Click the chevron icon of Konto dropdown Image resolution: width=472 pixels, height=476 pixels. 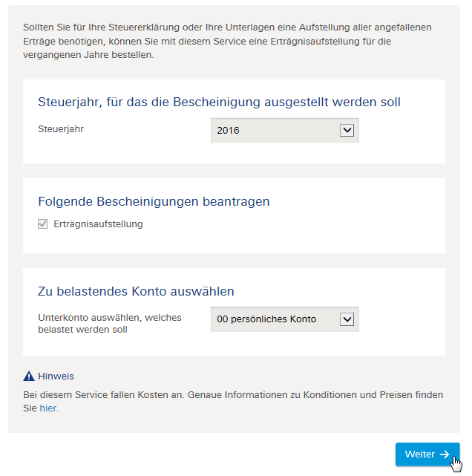347,319
